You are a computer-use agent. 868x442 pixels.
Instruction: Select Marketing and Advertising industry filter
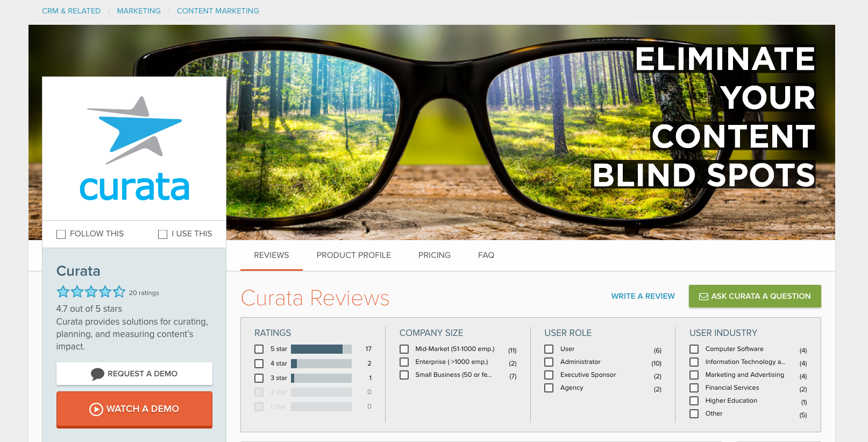(x=694, y=375)
